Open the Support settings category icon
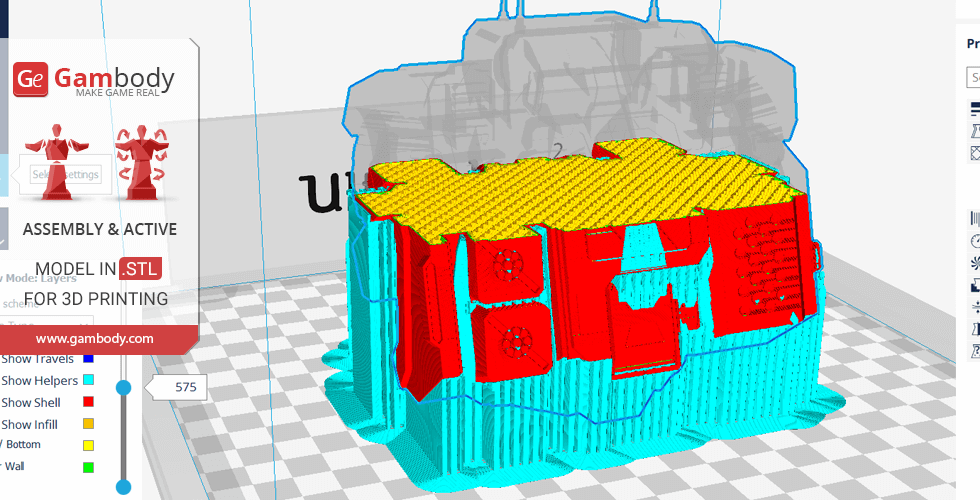Viewport: 980px width, 500px height. point(975,284)
